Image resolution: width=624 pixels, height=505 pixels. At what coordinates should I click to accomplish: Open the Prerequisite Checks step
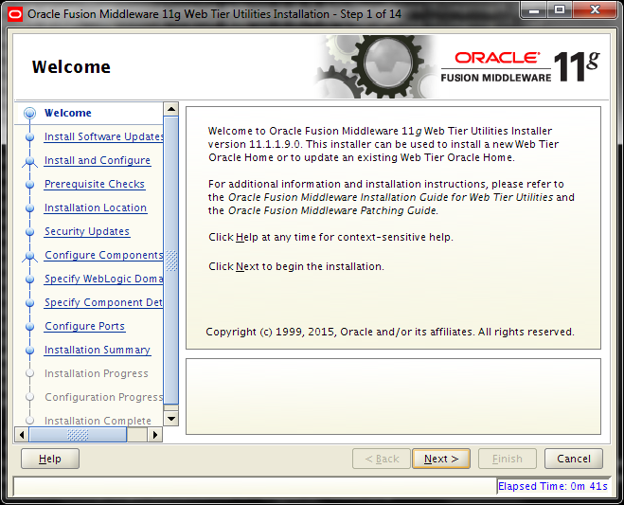point(94,184)
